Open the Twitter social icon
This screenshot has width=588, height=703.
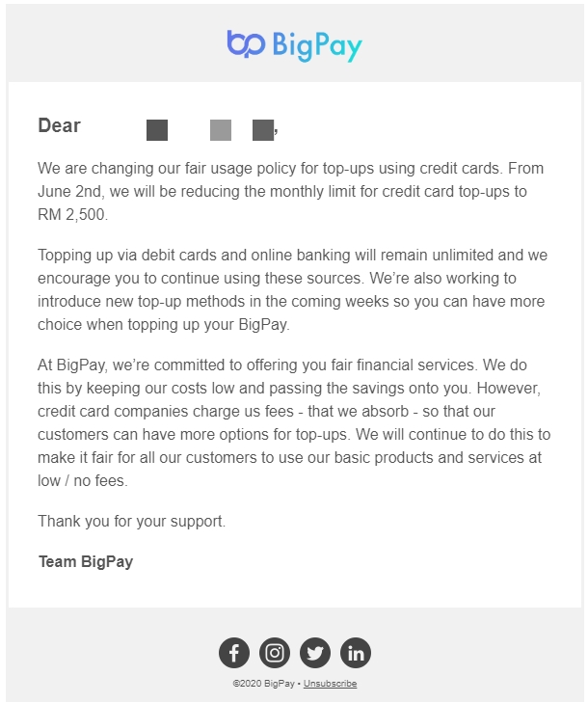[315, 653]
